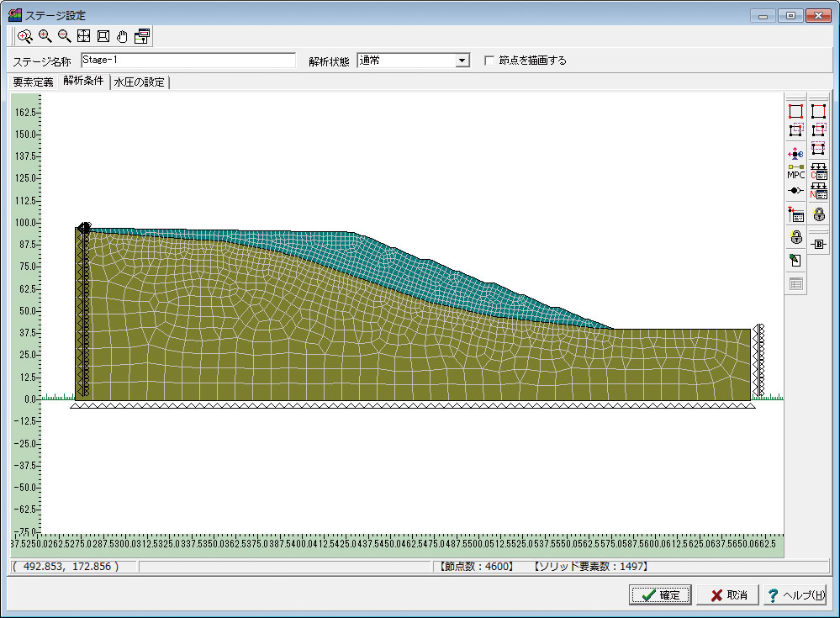Click the greyed-out table list icon
840x618 pixels.
(x=796, y=284)
